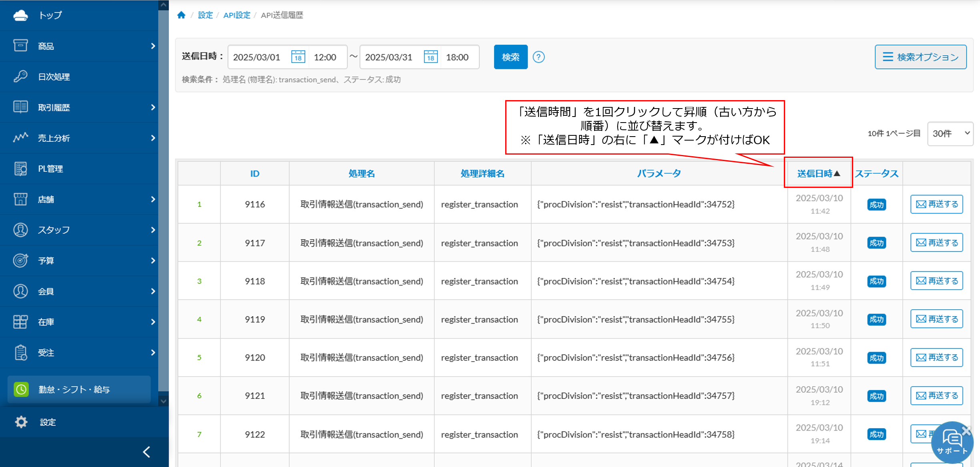Click the help question mark icon
980x467 pixels.
click(x=539, y=57)
